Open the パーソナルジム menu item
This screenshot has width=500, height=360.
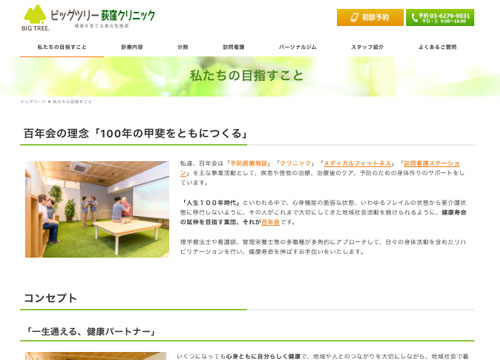tap(298, 47)
